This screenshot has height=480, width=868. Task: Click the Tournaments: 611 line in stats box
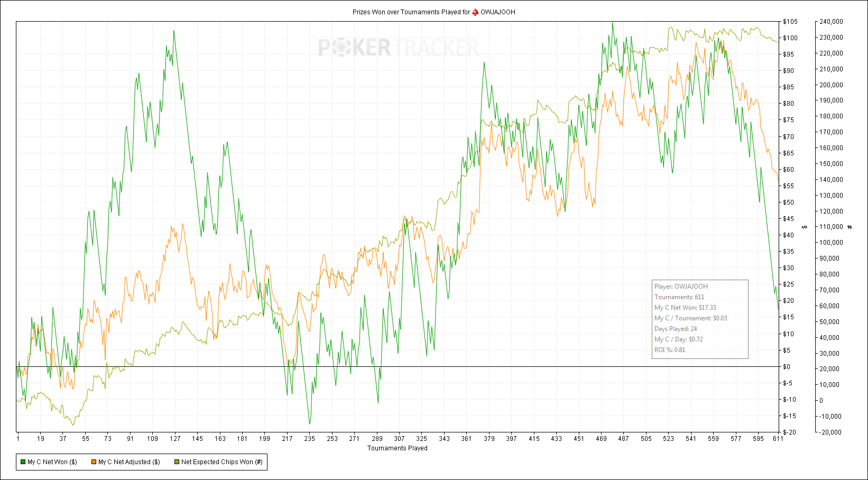(x=679, y=297)
